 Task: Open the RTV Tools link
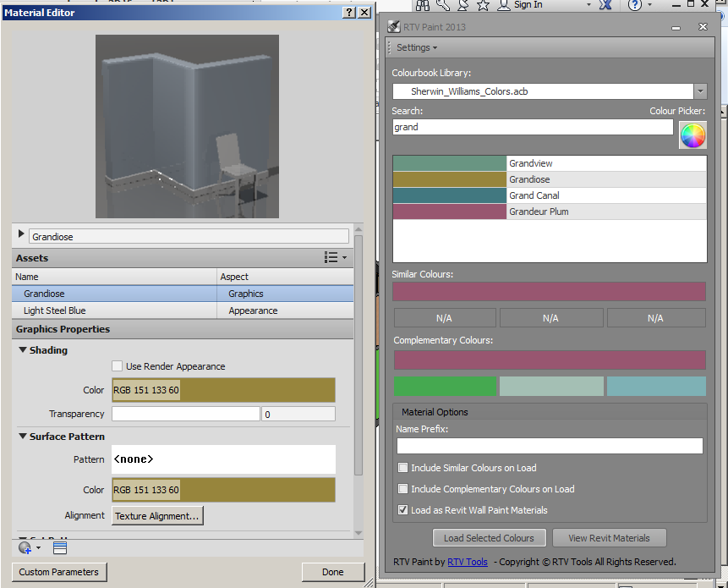tap(467, 562)
